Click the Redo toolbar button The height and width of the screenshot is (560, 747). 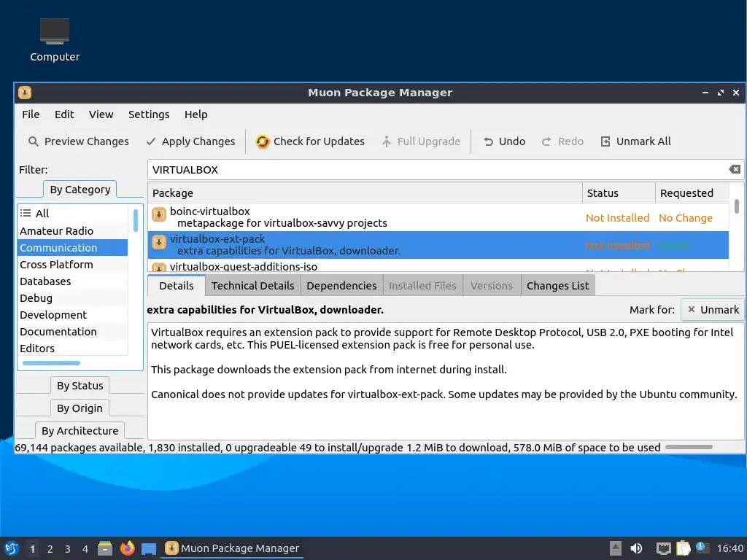click(x=562, y=141)
